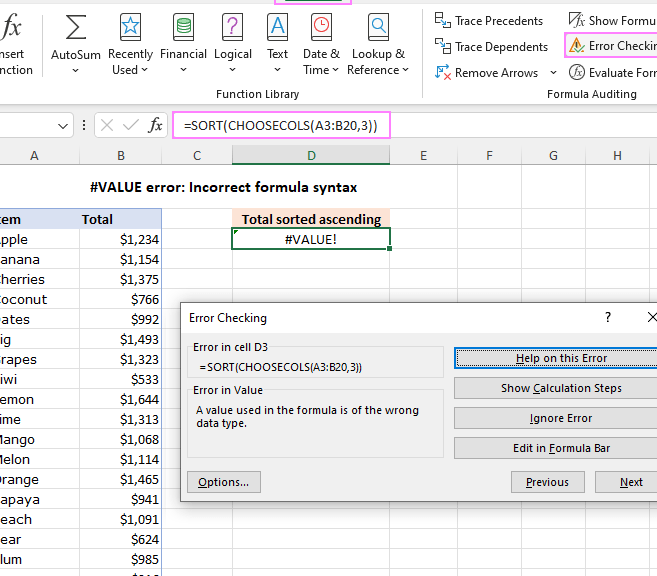Screen dimensions: 657x576
Task: Toggle Show Formulas
Action: point(612,20)
